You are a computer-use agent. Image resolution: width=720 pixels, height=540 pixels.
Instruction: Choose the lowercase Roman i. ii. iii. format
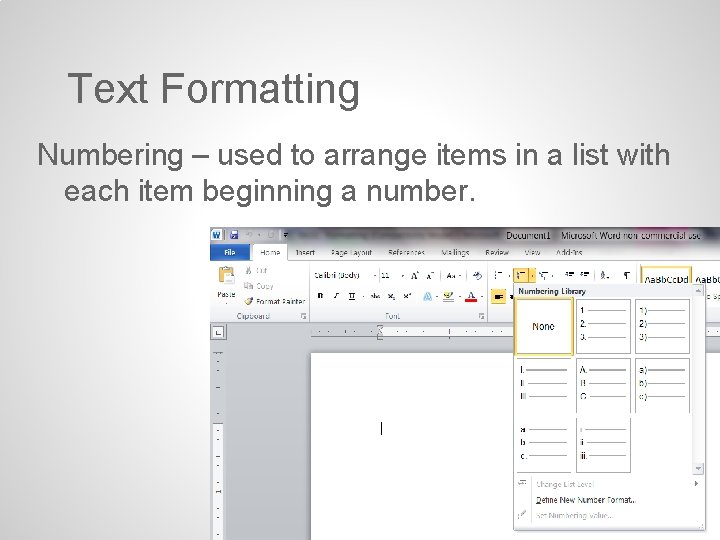click(x=603, y=445)
